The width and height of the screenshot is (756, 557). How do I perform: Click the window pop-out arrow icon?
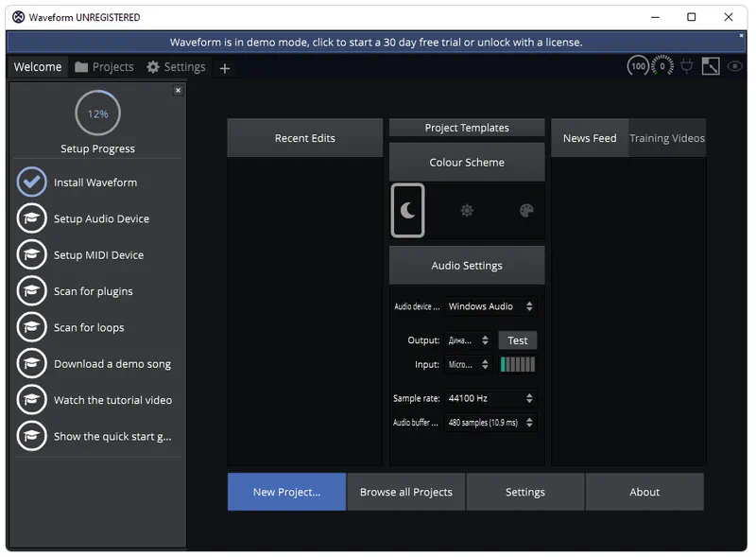[x=711, y=66]
